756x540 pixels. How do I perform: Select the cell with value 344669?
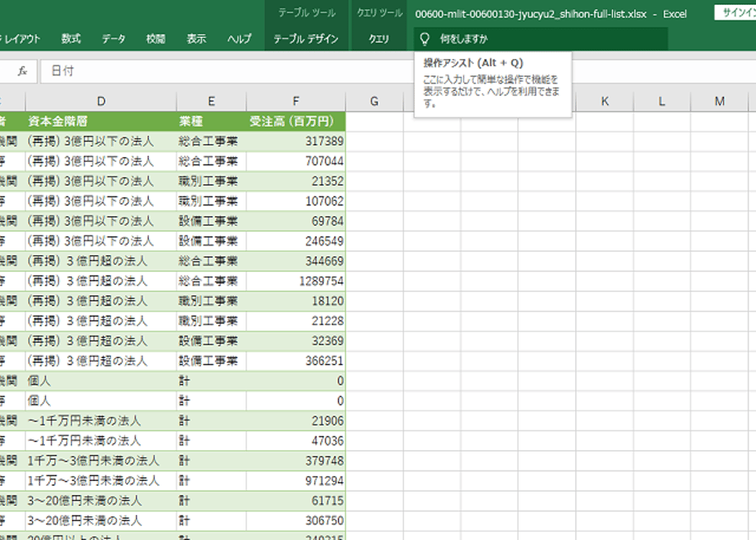[295, 261]
